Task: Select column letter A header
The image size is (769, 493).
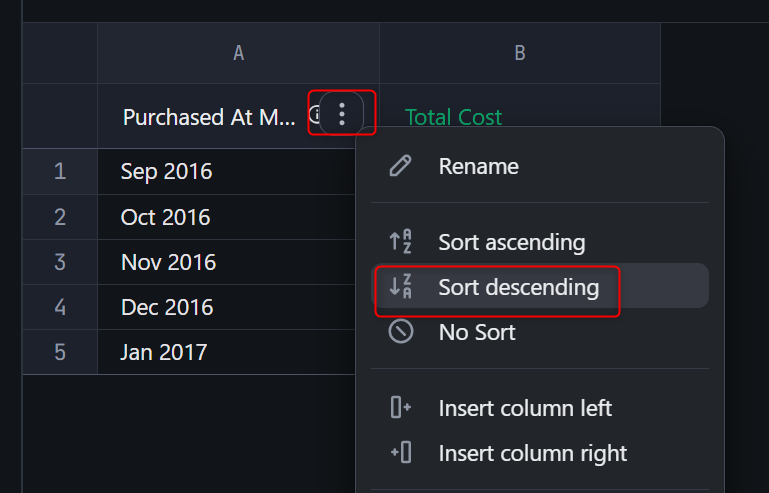Action: [x=238, y=54]
